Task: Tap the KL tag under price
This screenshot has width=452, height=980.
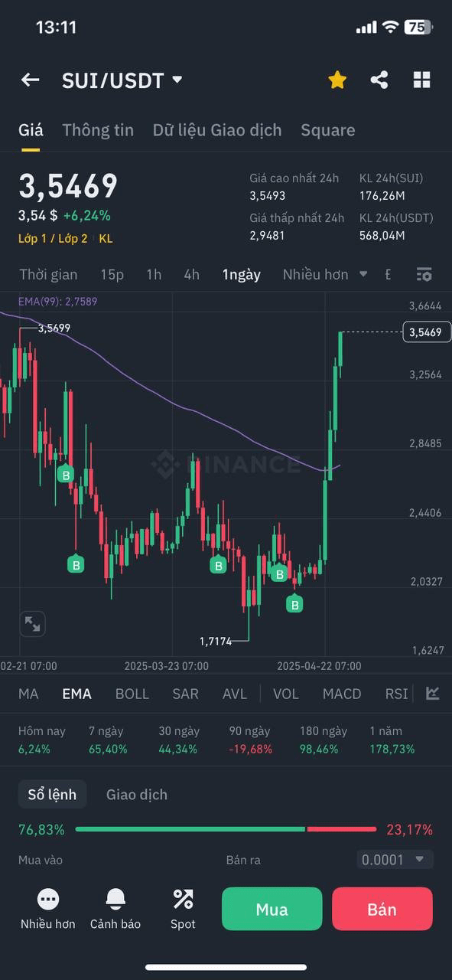Action: tap(106, 239)
